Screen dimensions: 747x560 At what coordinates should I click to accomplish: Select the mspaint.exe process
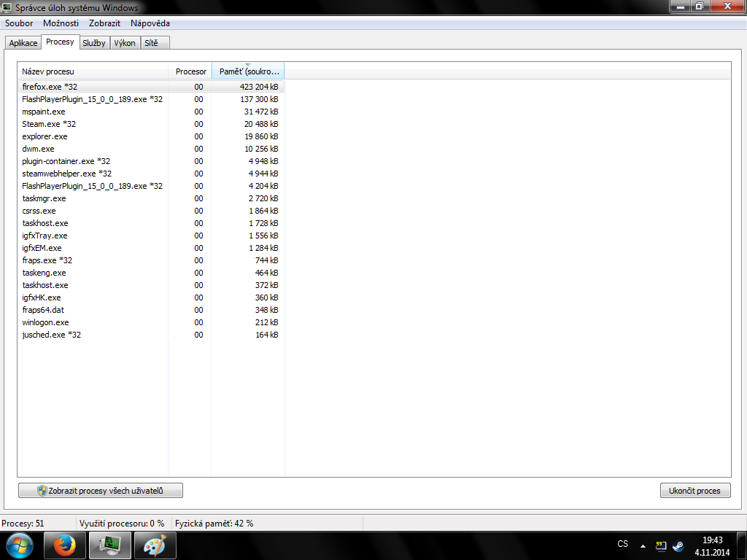click(x=151, y=112)
